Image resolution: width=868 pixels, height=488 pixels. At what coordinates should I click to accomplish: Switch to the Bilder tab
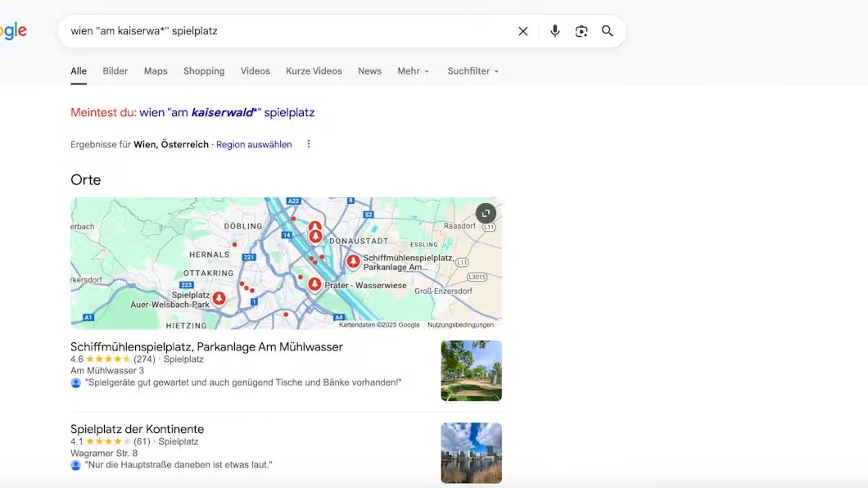(x=115, y=71)
